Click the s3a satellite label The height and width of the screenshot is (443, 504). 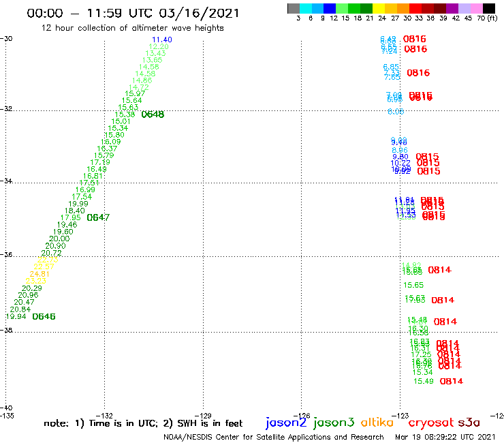[x=469, y=423]
